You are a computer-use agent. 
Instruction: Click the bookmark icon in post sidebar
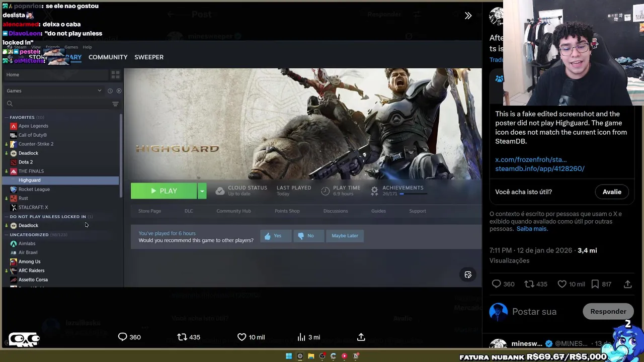coord(595,285)
